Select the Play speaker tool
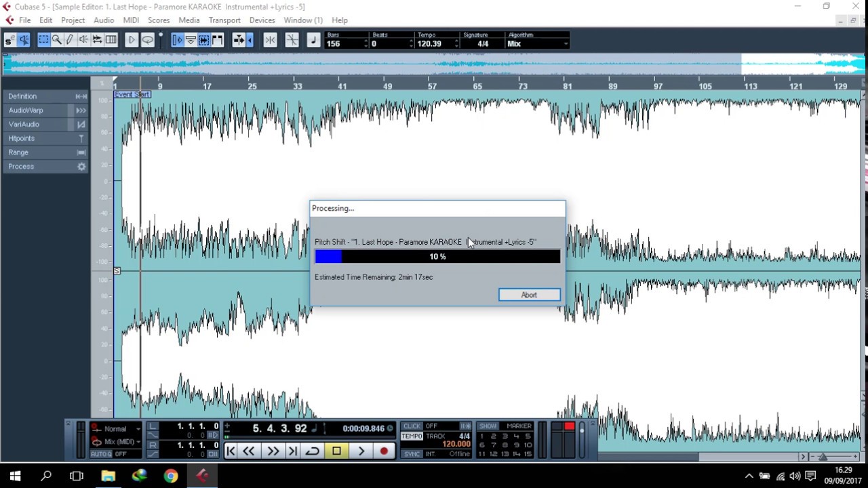This screenshot has height=488, width=868. (x=83, y=41)
